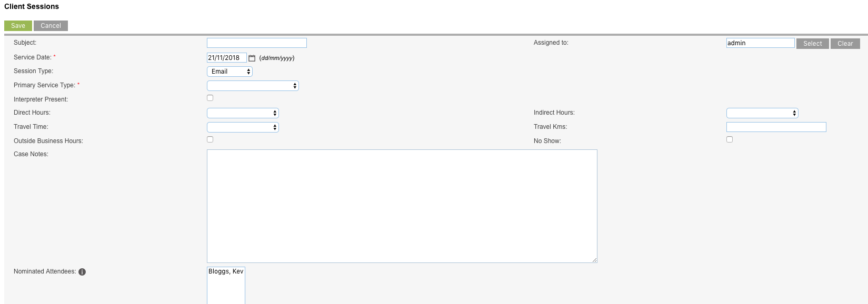Open the Service Date calendar picker icon

click(x=252, y=58)
